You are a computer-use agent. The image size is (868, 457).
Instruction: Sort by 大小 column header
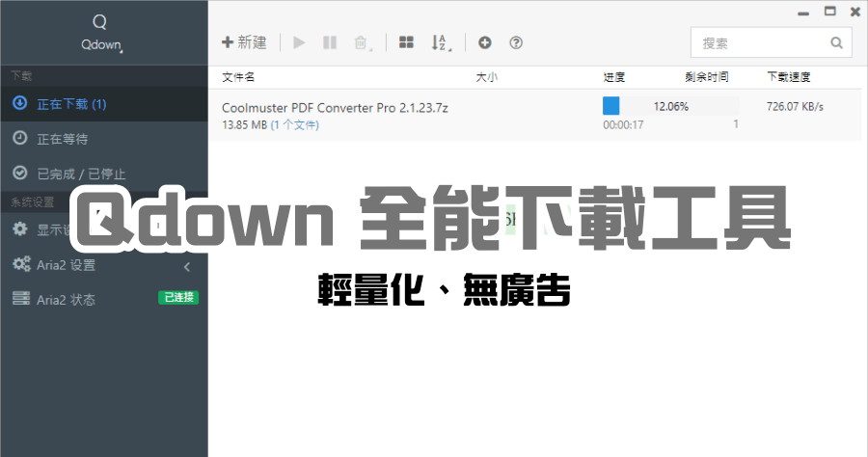[x=487, y=77]
